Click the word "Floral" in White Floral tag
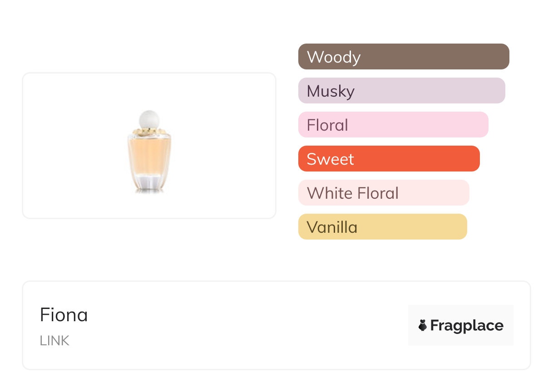 [378, 193]
